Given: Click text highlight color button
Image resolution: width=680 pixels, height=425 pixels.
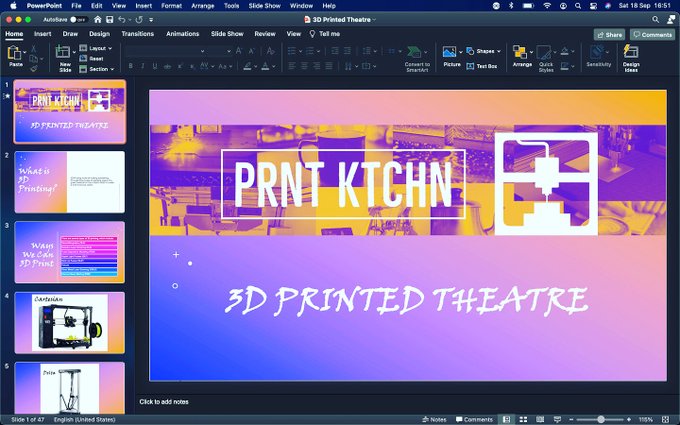Looking at the screenshot, I should [x=247, y=66].
